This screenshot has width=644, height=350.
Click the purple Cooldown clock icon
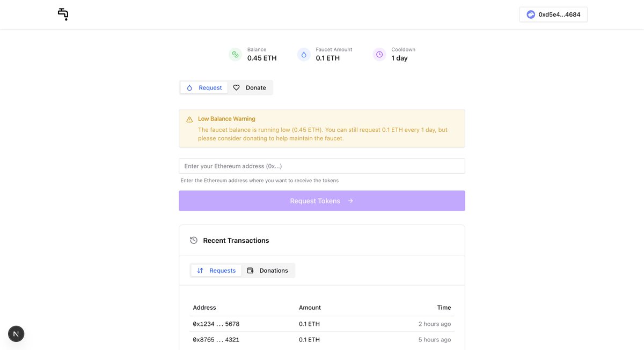pos(379,54)
